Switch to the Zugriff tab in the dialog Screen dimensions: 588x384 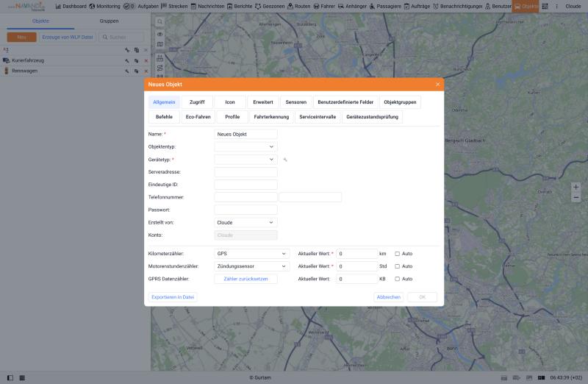coord(197,102)
